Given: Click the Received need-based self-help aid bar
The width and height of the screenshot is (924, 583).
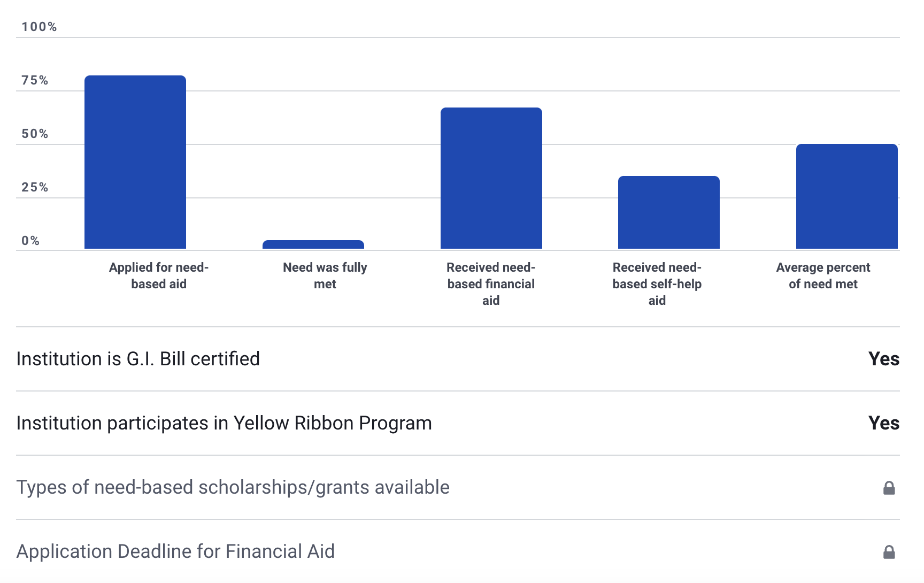Looking at the screenshot, I should 668,212.
